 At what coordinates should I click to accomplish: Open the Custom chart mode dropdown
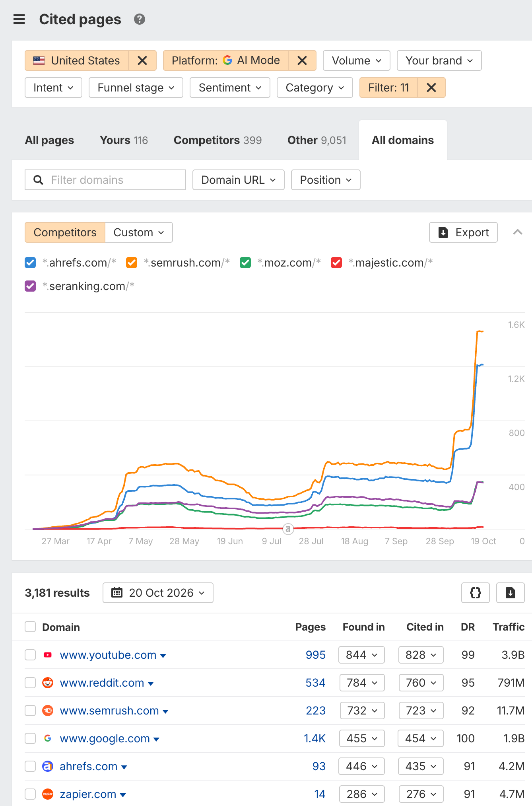(x=139, y=232)
